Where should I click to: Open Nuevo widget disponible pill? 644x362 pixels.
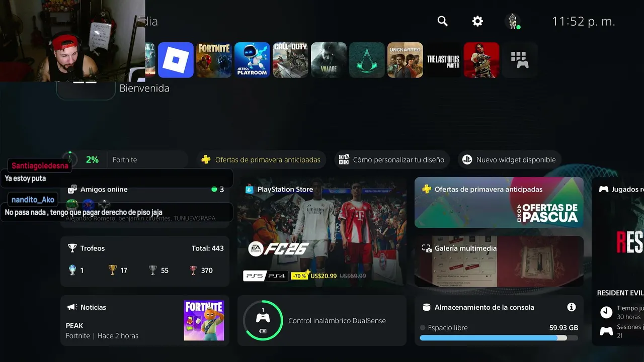tap(509, 159)
